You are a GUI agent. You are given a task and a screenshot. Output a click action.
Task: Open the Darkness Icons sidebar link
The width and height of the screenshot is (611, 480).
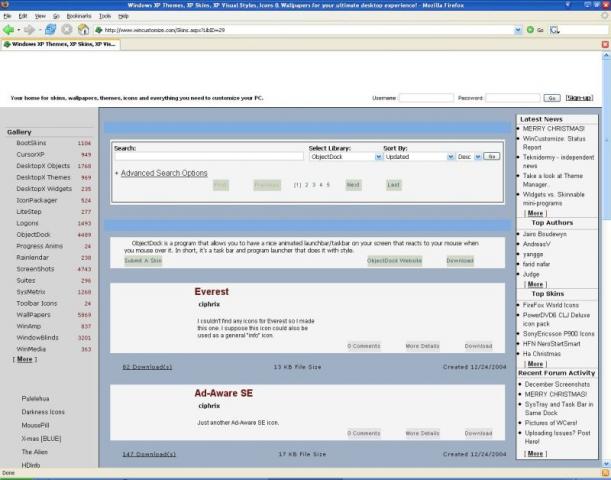pyautogui.click(x=43, y=412)
